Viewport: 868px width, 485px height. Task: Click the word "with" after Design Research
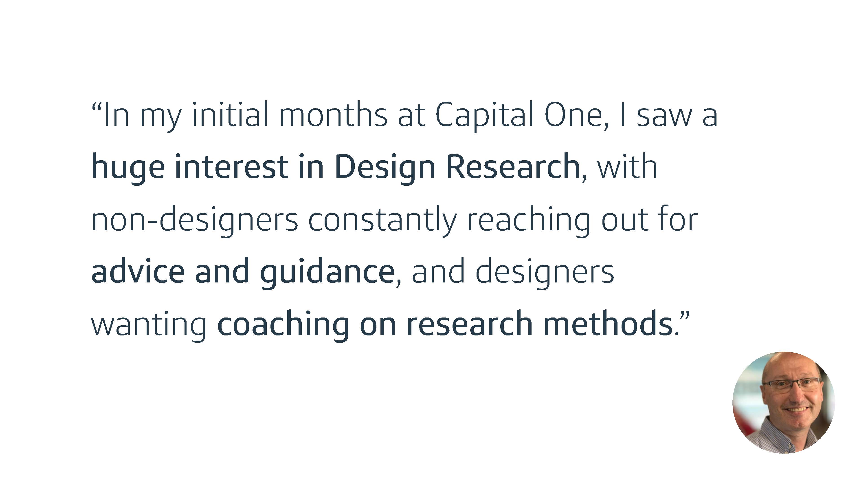tap(627, 167)
